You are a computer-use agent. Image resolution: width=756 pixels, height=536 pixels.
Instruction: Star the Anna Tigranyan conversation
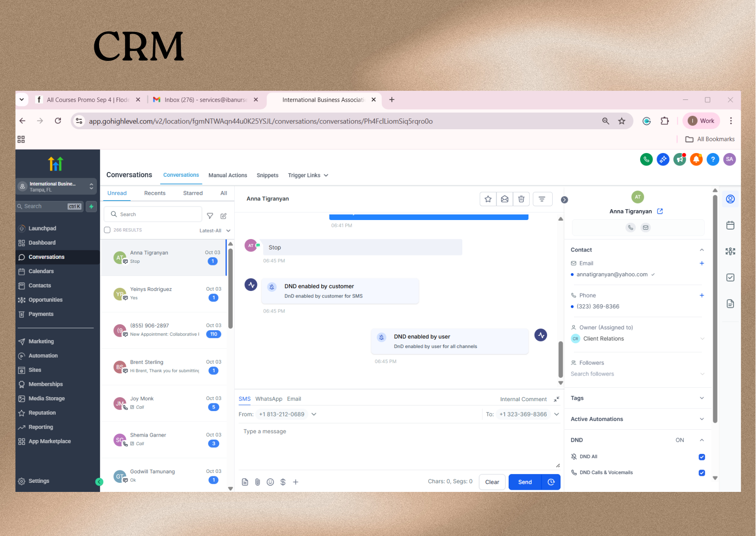[488, 199]
